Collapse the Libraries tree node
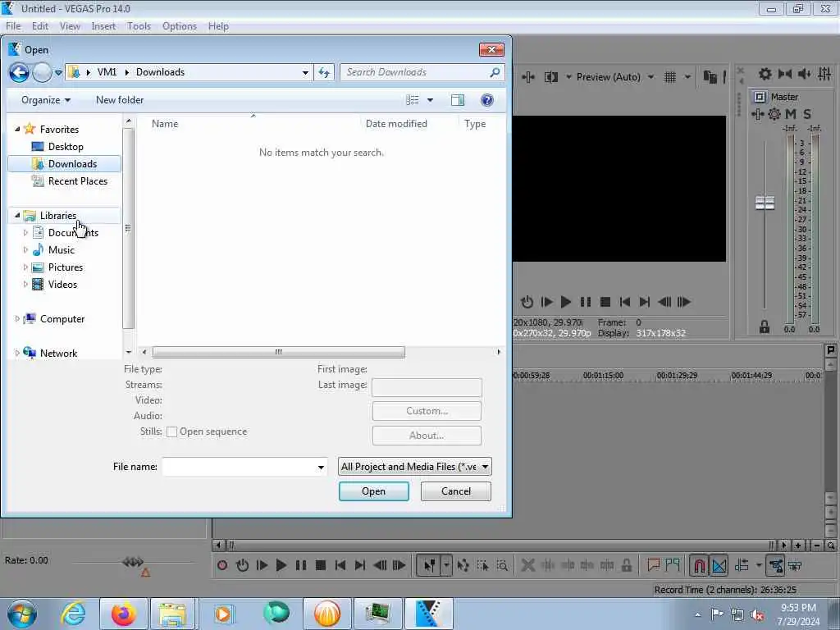Screen dimensions: 840x630 click(x=17, y=216)
